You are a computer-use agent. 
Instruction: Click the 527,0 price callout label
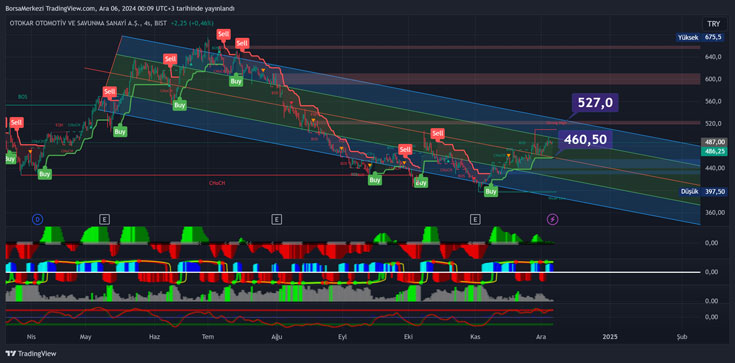point(595,103)
